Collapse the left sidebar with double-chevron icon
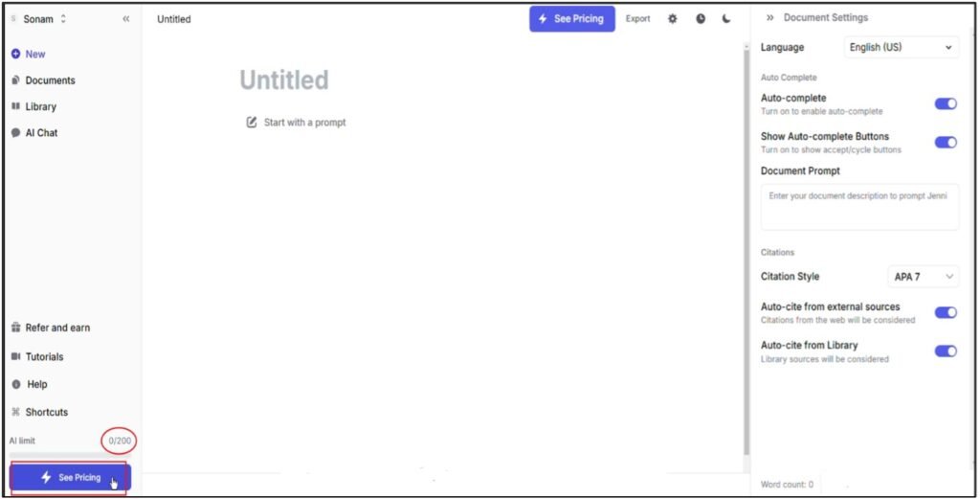Viewport: 980px width, 499px height. [x=126, y=19]
